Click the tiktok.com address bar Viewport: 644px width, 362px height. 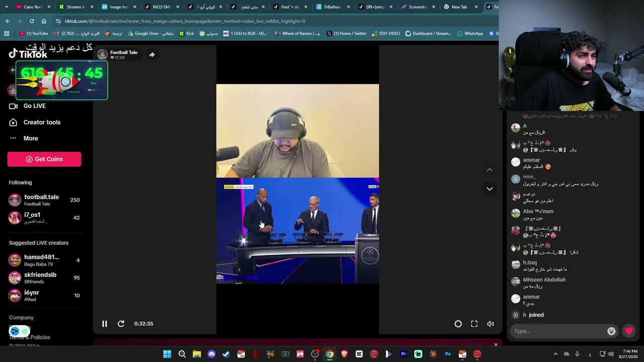tap(276, 21)
